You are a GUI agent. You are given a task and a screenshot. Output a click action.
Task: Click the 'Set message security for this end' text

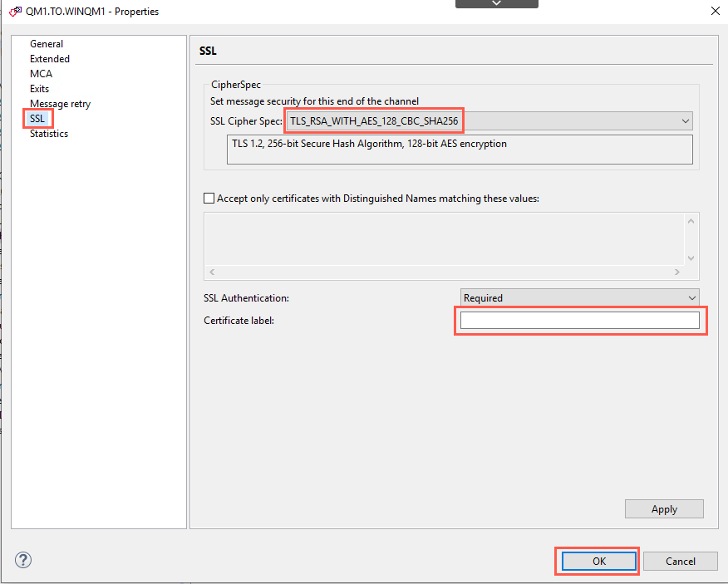(314, 101)
